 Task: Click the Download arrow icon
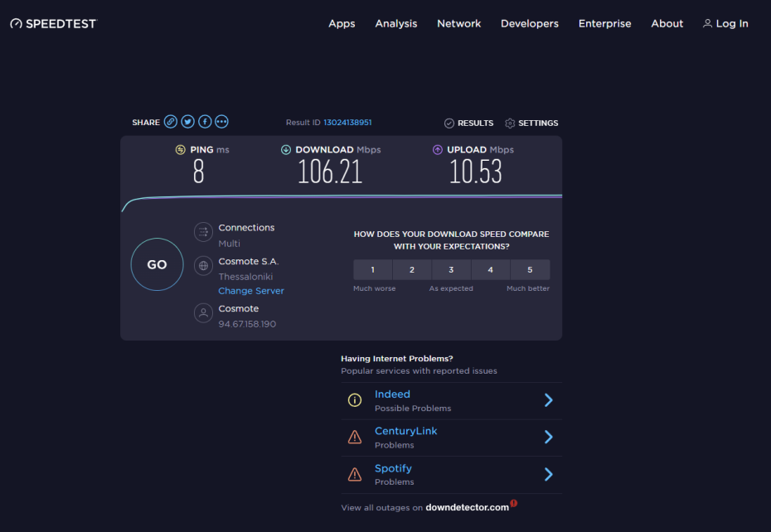point(286,149)
